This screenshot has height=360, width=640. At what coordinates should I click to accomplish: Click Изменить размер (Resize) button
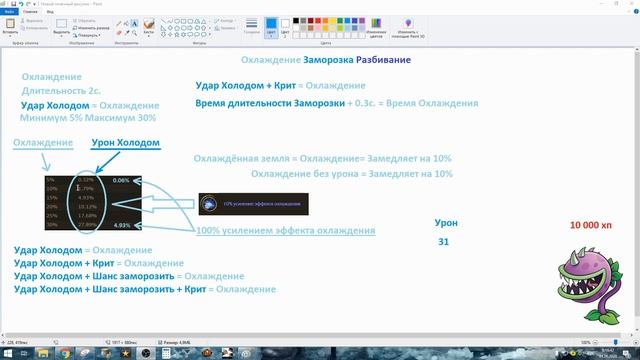(x=91, y=28)
